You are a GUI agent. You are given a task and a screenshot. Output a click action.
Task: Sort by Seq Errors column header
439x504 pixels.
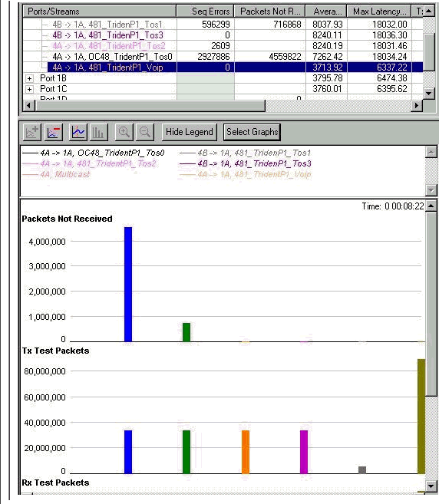205,12
